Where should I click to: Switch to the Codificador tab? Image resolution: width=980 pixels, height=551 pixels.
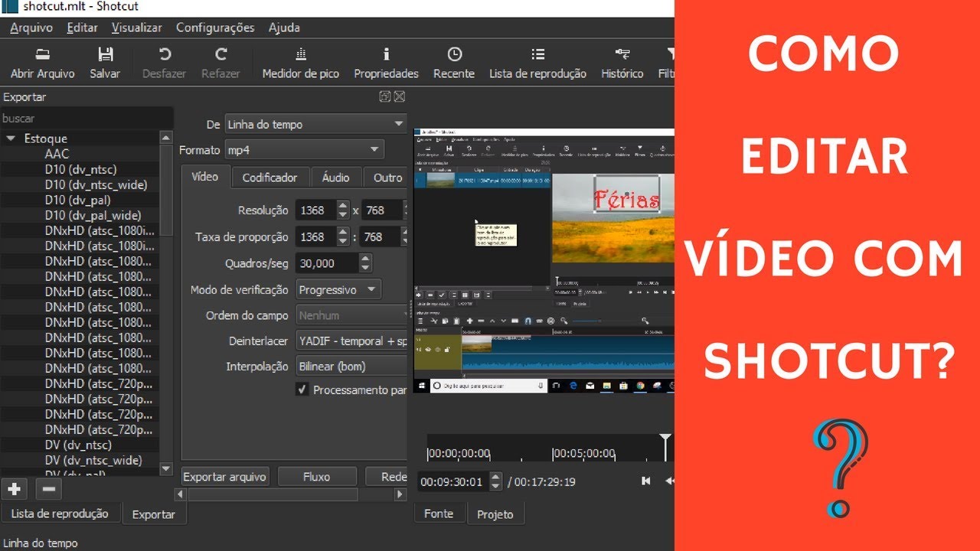point(269,178)
